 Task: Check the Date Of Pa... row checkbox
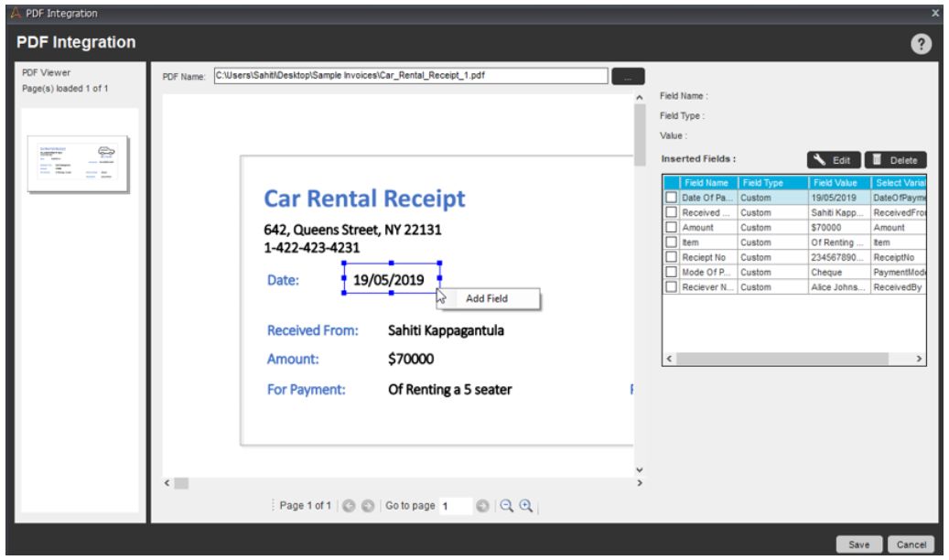tap(671, 198)
